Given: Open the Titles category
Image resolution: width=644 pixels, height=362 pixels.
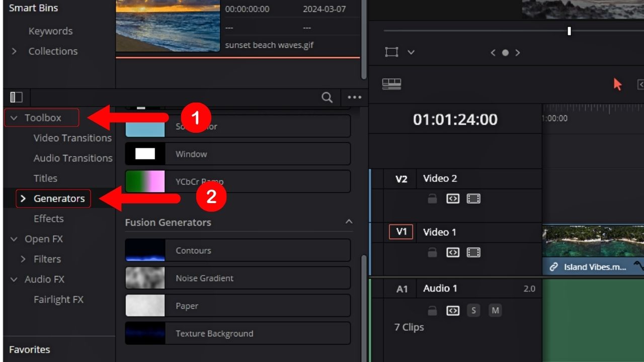Looking at the screenshot, I should pos(45,178).
